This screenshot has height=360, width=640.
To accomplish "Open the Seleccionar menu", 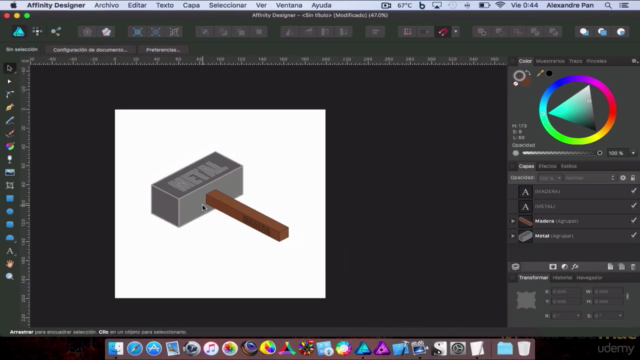I will [x=228, y=5].
